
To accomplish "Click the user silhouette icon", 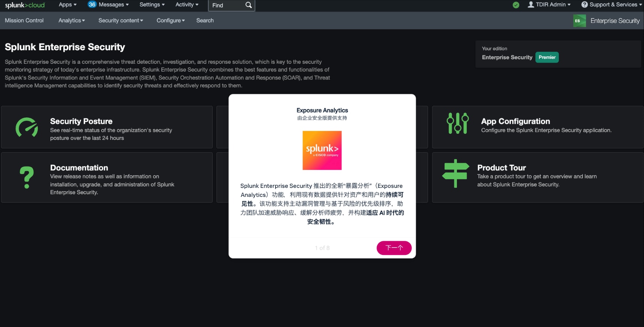I will 531,4.
